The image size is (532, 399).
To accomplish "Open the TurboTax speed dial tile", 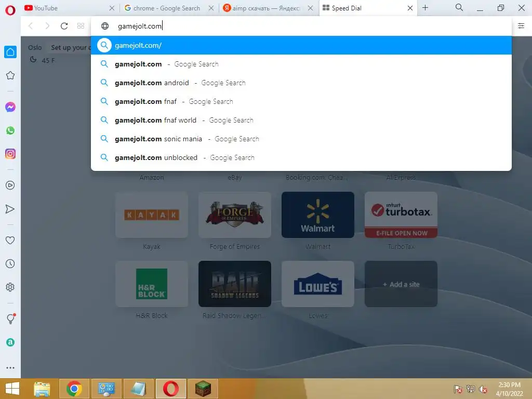I will (401, 215).
